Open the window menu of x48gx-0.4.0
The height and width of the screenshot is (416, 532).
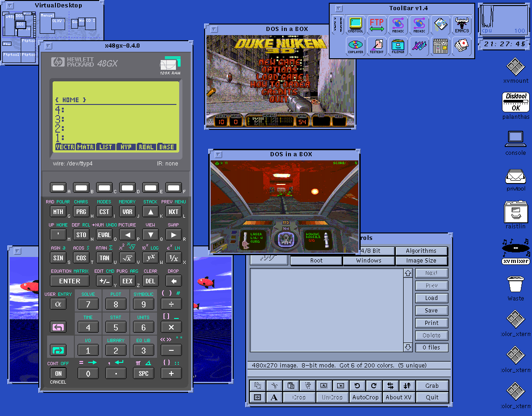pos(48,46)
